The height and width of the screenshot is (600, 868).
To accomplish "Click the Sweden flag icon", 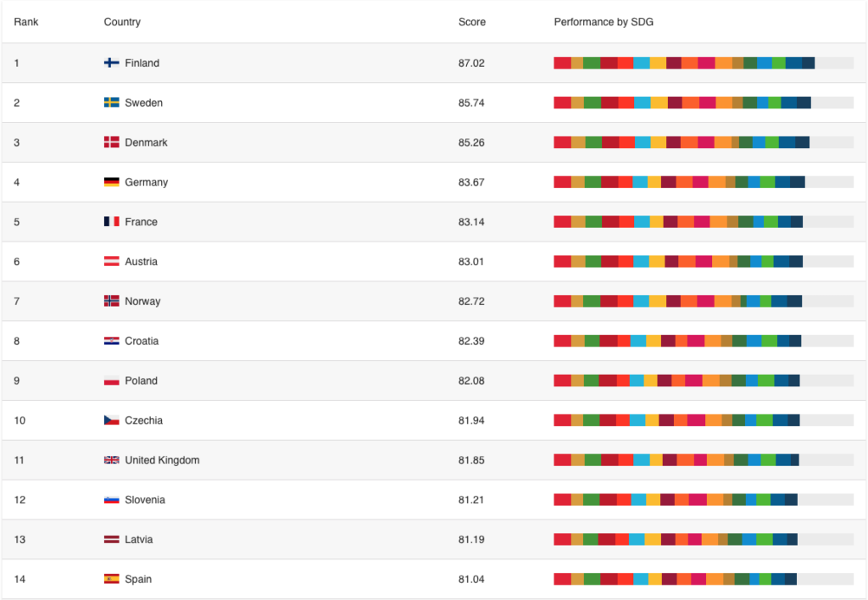I will (x=110, y=103).
